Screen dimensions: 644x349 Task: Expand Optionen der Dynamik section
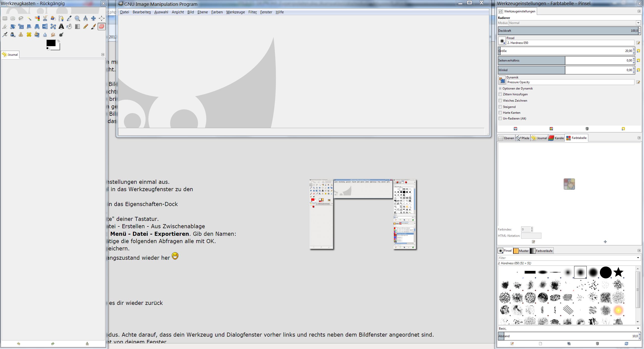[x=500, y=89]
